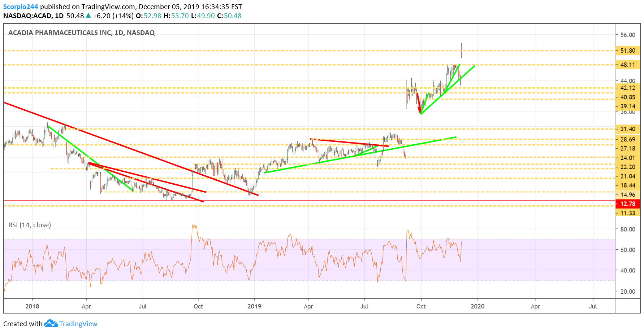The width and height of the screenshot is (644, 333).
Task: Click the opening price value 52.98
Action: point(152,16)
